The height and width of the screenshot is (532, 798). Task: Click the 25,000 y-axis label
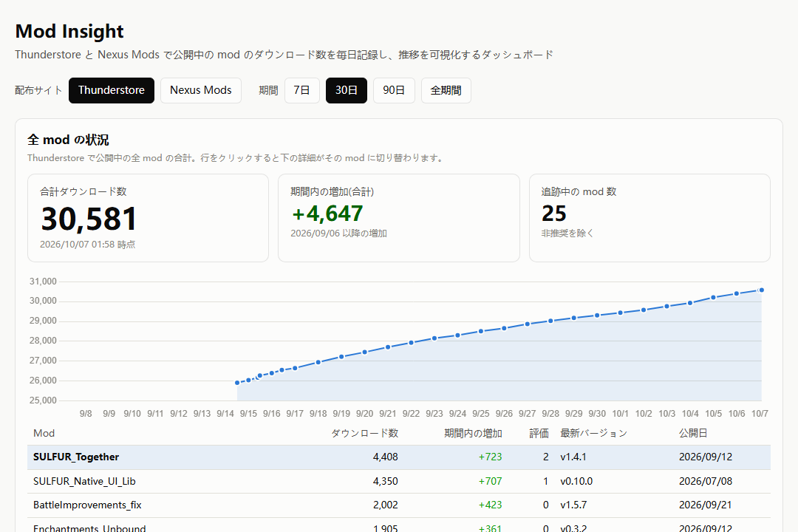(x=44, y=400)
